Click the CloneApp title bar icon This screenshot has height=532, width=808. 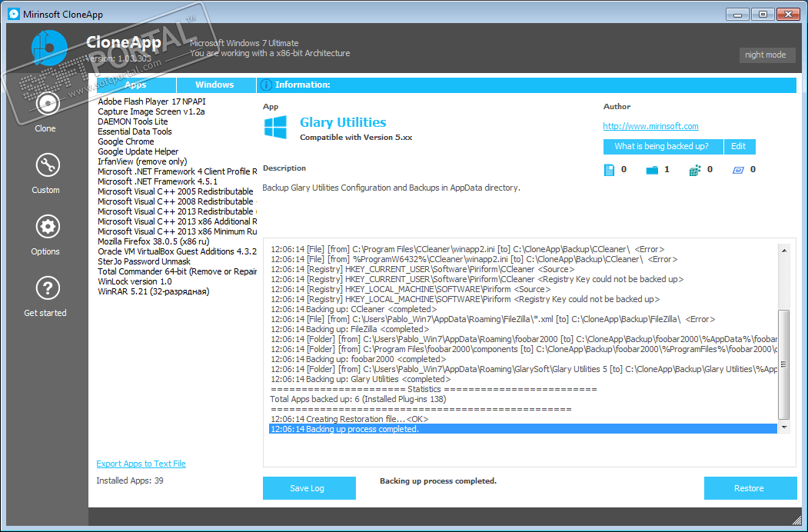click(14, 14)
